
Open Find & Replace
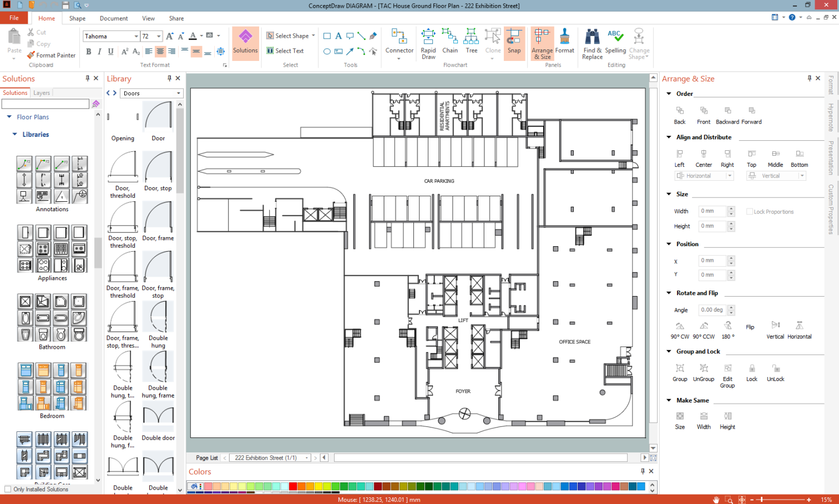coord(592,43)
